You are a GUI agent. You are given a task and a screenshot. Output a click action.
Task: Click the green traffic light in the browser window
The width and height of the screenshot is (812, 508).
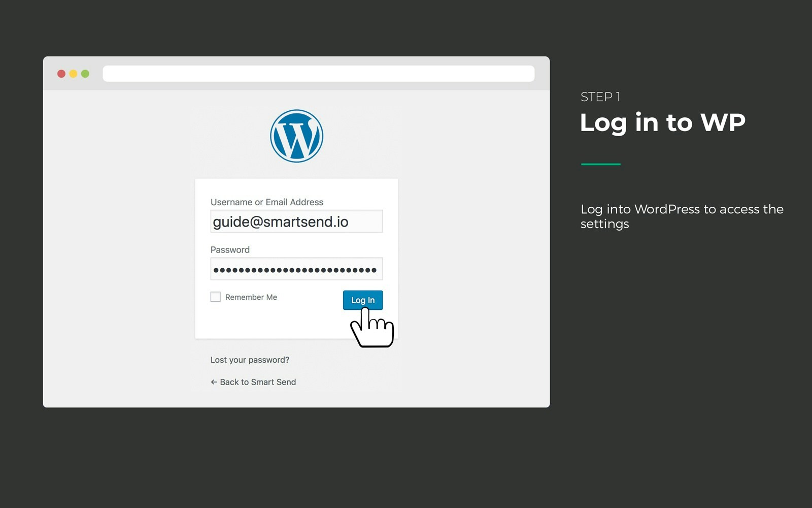click(84, 73)
